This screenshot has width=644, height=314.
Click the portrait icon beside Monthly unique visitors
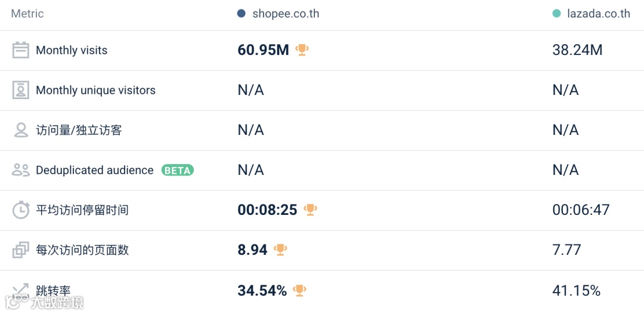click(x=20, y=90)
